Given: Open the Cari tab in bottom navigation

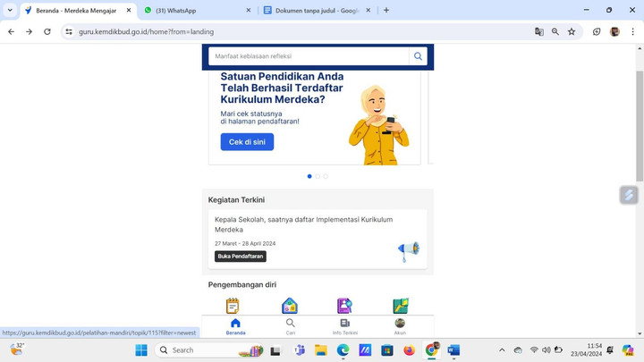Looking at the screenshot, I should click(291, 326).
